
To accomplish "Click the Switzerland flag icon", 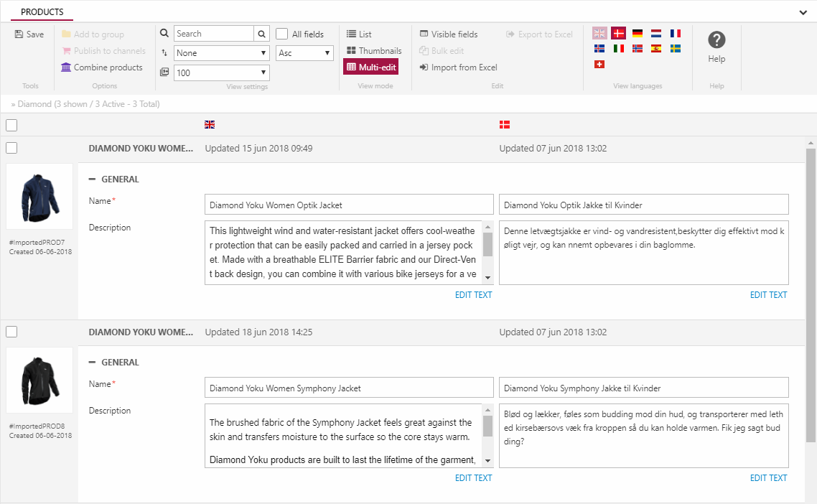I will coord(599,65).
